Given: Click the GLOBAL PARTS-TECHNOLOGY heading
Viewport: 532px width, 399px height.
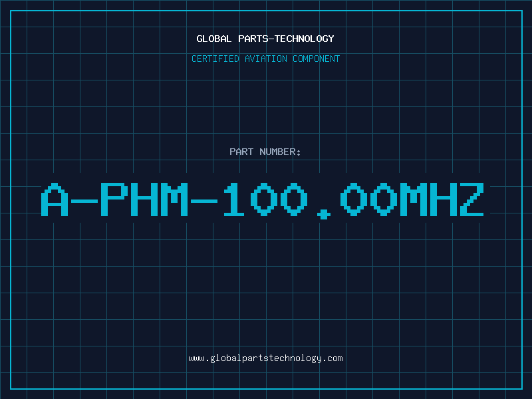Looking at the screenshot, I should tap(265, 39).
